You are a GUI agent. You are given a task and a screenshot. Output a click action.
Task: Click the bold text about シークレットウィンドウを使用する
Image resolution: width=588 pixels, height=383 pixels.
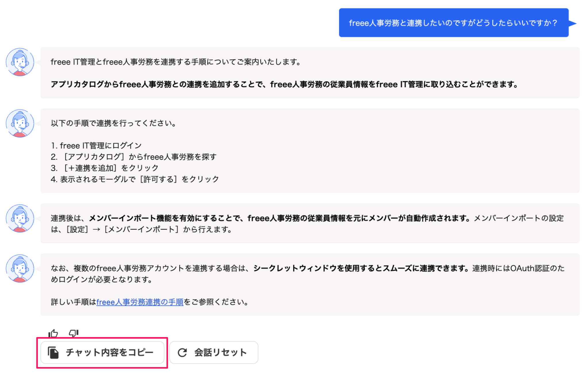(361, 268)
